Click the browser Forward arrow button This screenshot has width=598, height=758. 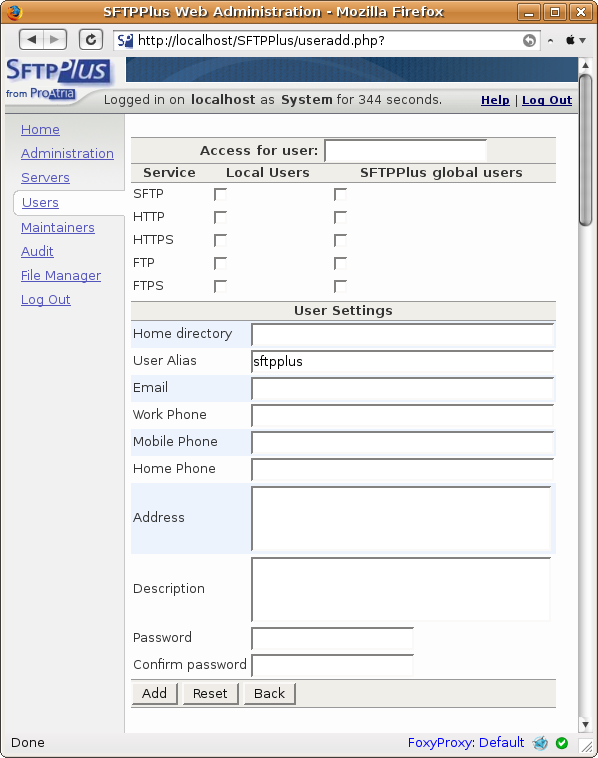pos(55,40)
